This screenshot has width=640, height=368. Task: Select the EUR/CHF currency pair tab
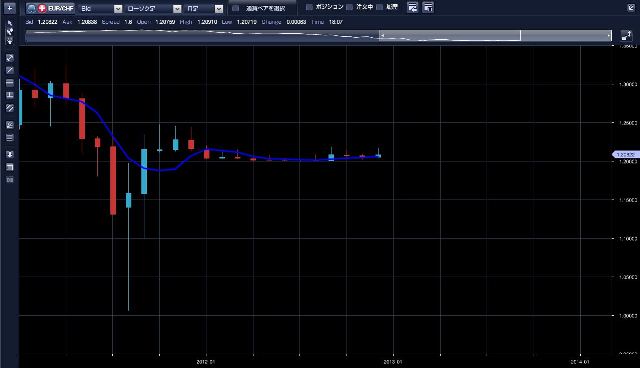click(50, 8)
